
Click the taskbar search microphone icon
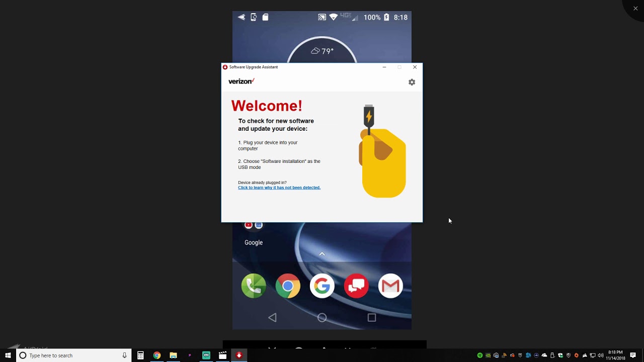coord(124,355)
